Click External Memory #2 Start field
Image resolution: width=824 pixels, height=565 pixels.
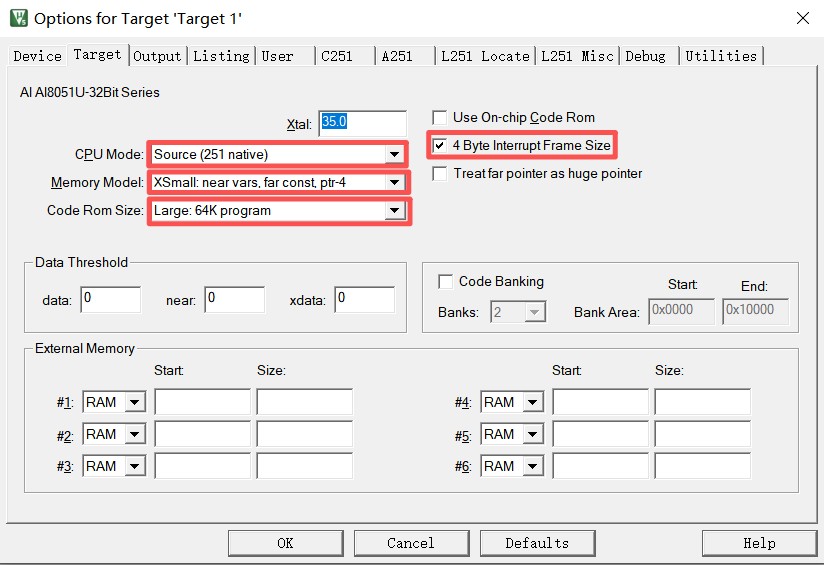pos(202,434)
